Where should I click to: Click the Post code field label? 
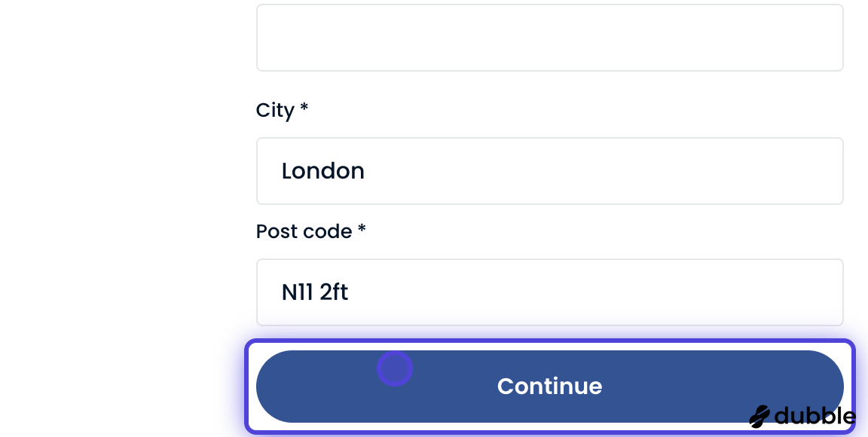pyautogui.click(x=310, y=231)
